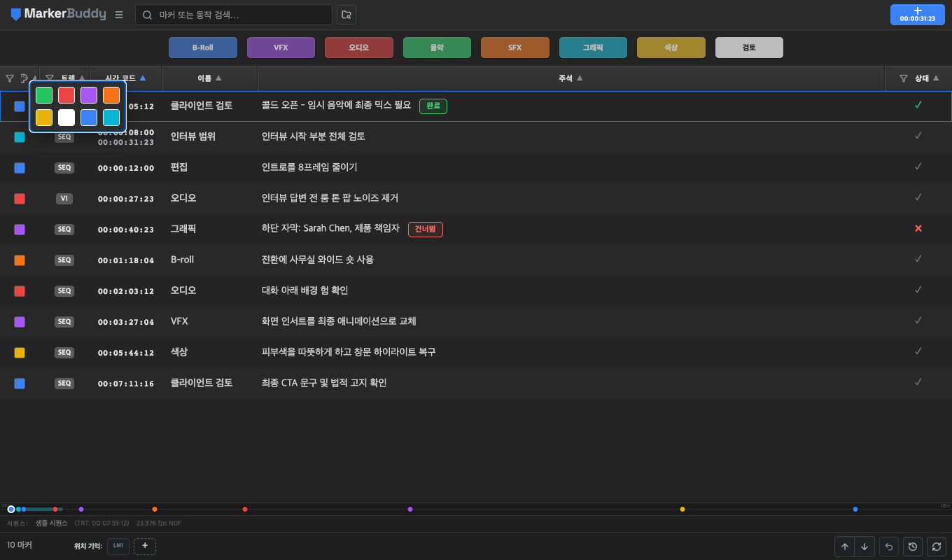Image resolution: width=952 pixels, height=560 pixels.
Task: Select the 검토 category button
Action: pyautogui.click(x=749, y=48)
